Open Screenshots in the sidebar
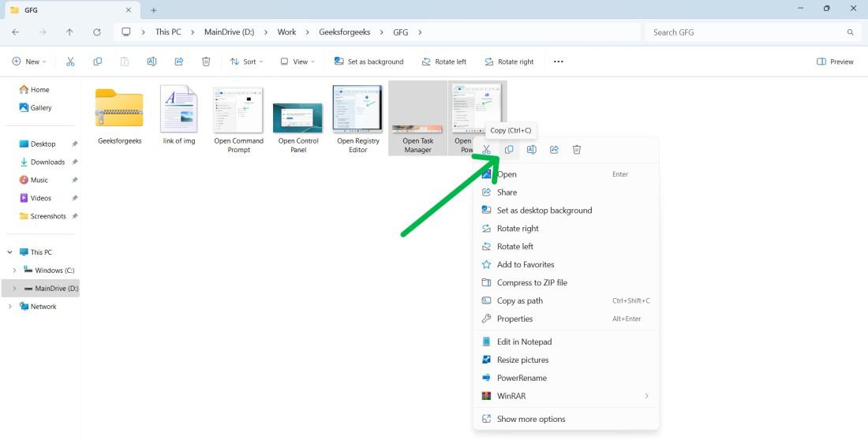Image resolution: width=868 pixels, height=444 pixels. (x=42, y=216)
